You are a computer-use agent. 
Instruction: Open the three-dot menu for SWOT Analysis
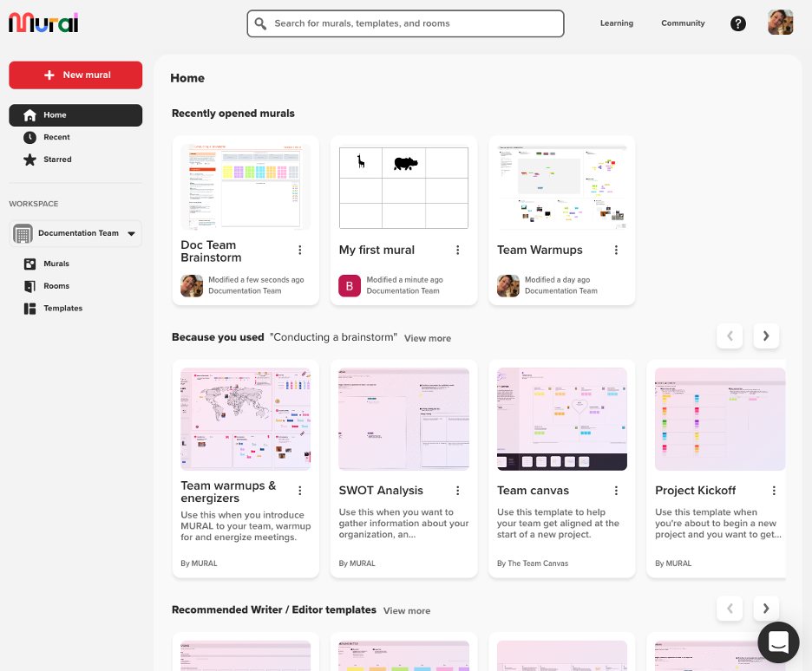coord(458,491)
